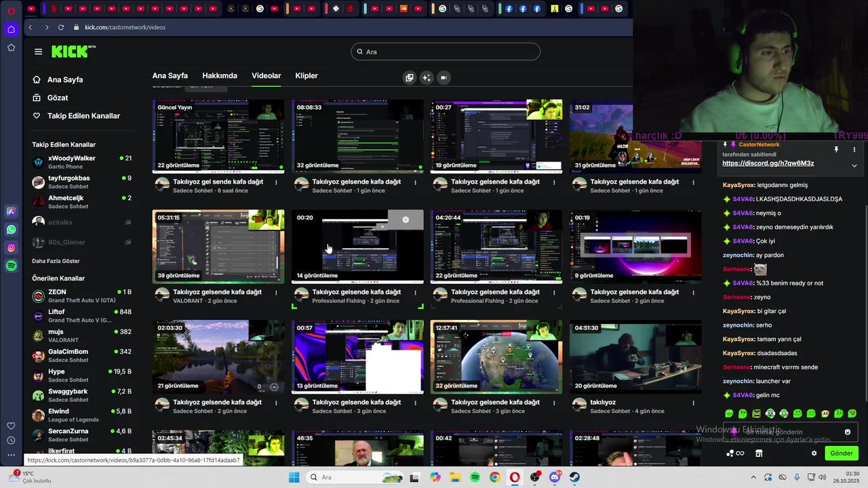Reload the page with the refresh icon
The width and height of the screenshot is (868, 488).
(60, 27)
